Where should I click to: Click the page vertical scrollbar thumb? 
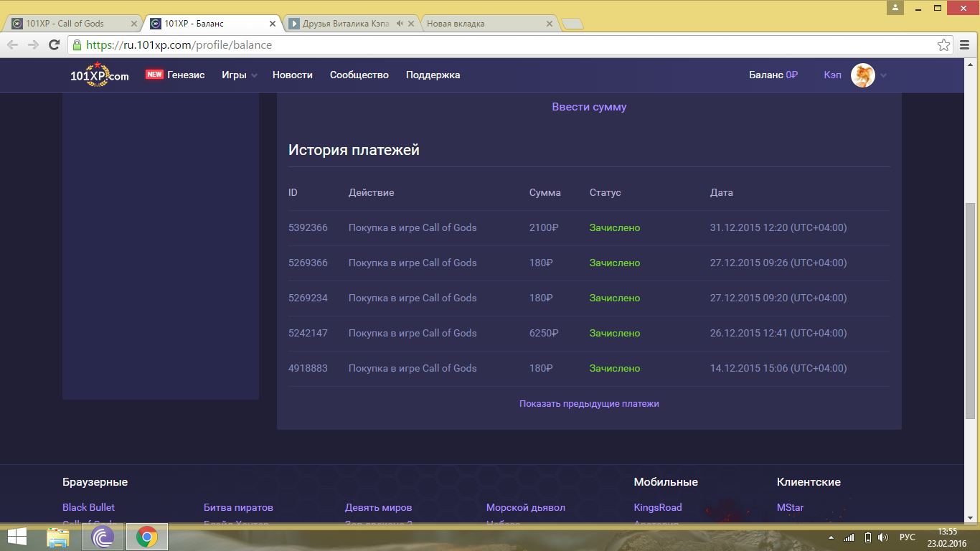[x=971, y=311]
